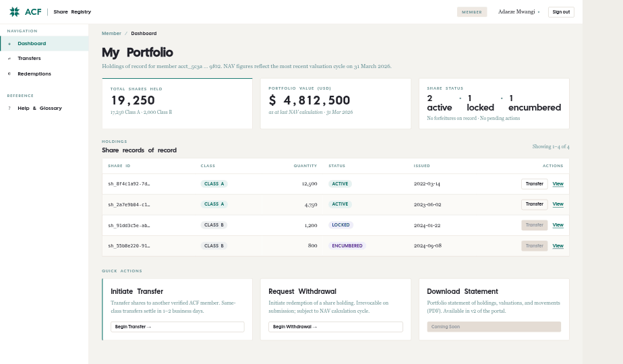Click the MEMBER role badge
623x364 pixels.
pos(471,12)
